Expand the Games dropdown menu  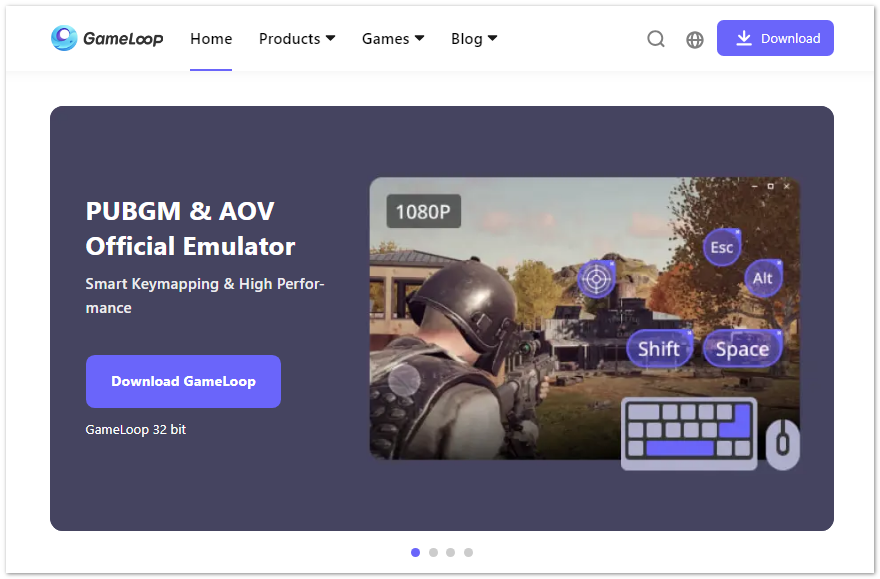(x=393, y=39)
